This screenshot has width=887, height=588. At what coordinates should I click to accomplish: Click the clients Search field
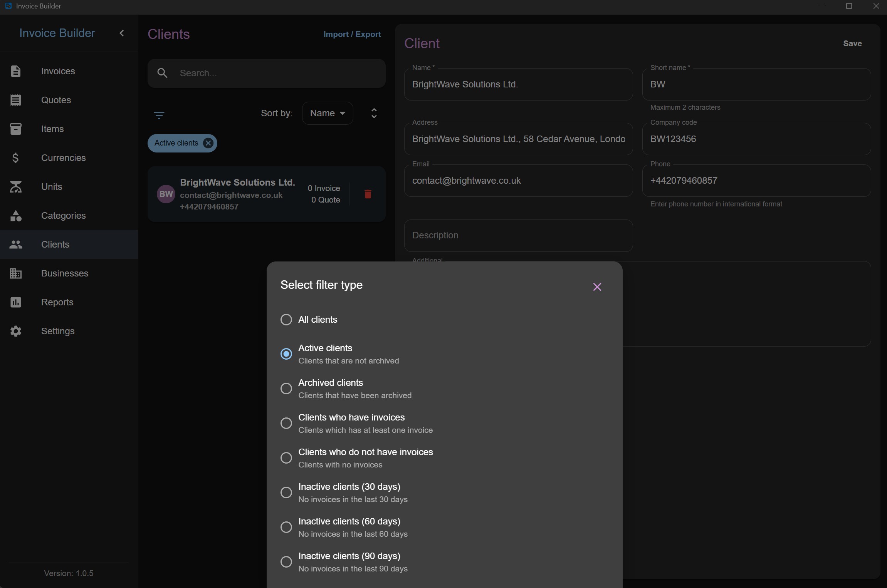pos(266,73)
